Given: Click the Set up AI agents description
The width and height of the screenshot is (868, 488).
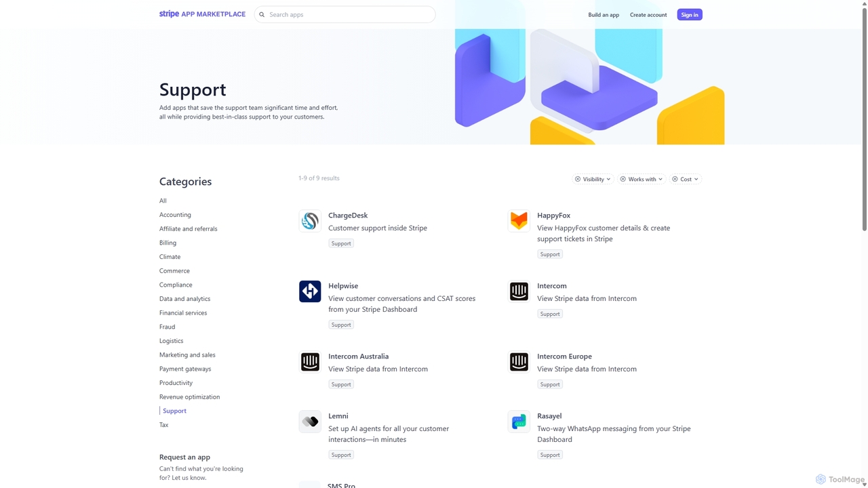Looking at the screenshot, I should 389,434.
